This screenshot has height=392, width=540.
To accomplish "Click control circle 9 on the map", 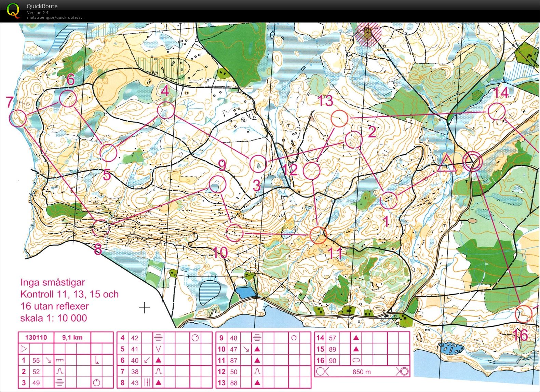I will click(217, 184).
